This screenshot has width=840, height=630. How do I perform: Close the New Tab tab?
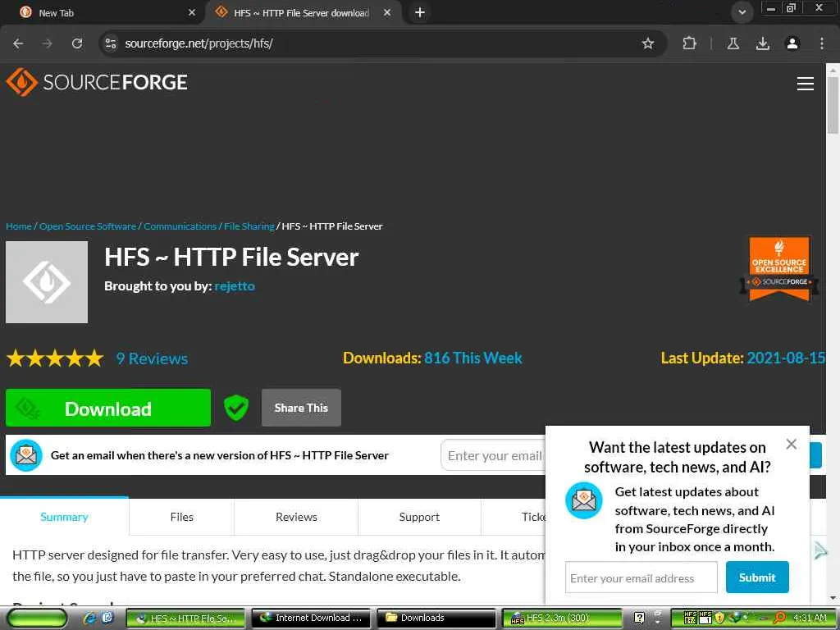192,12
